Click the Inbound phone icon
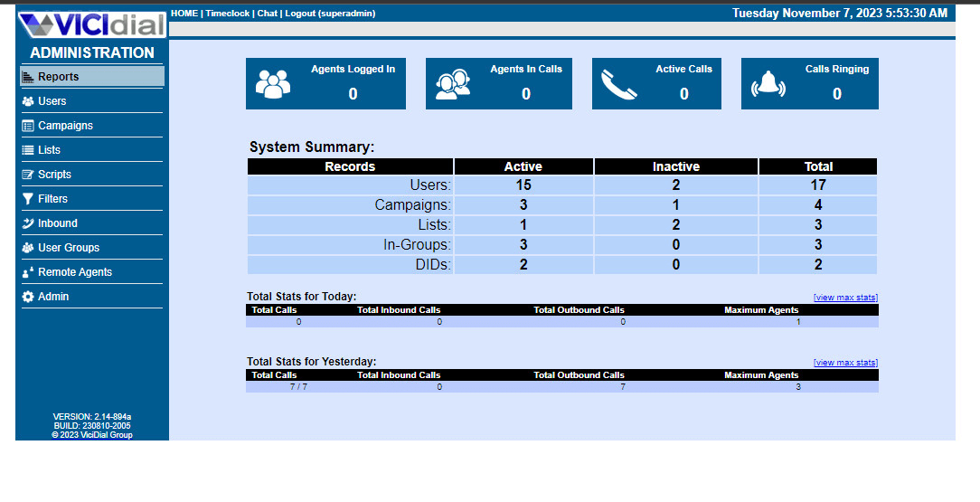 (x=28, y=223)
